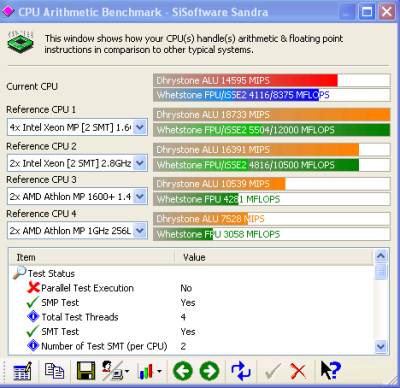400x388 pixels.
Task: Open the Reference CPU 2 dropdown
Action: click(x=140, y=163)
